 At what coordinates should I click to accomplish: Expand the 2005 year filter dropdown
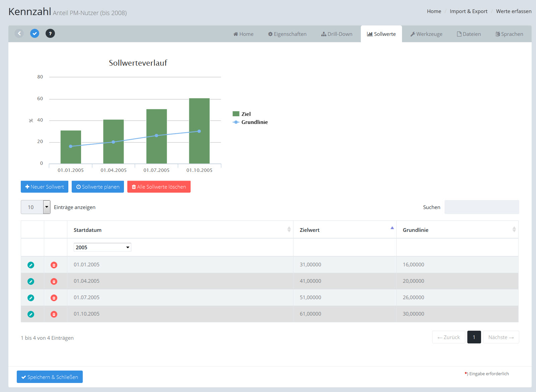point(102,247)
